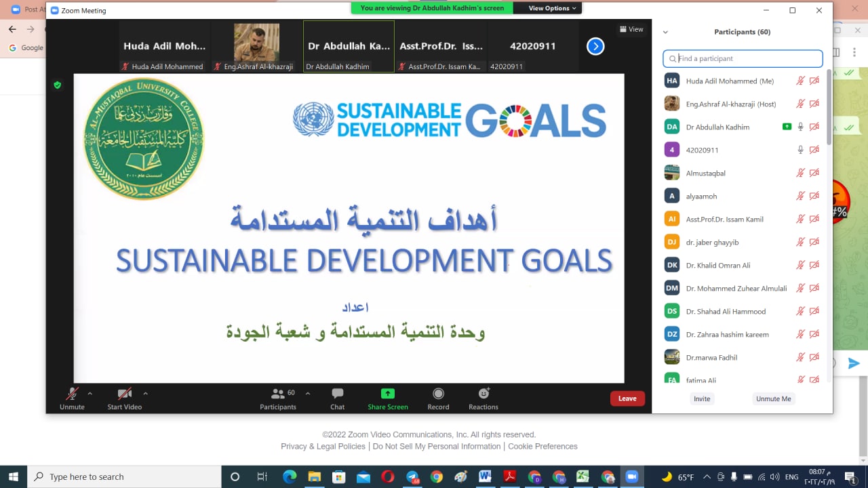Screen dimensions: 868x488
Task: Go to next video thumbnails with the blue arrow
Action: point(595,46)
